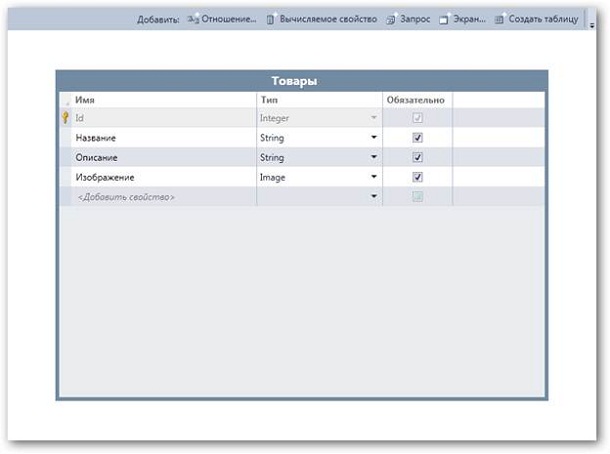This screenshot has height=454, width=610.
Task: Click the <Добавить свойство> placeholder field
Action: (163, 197)
